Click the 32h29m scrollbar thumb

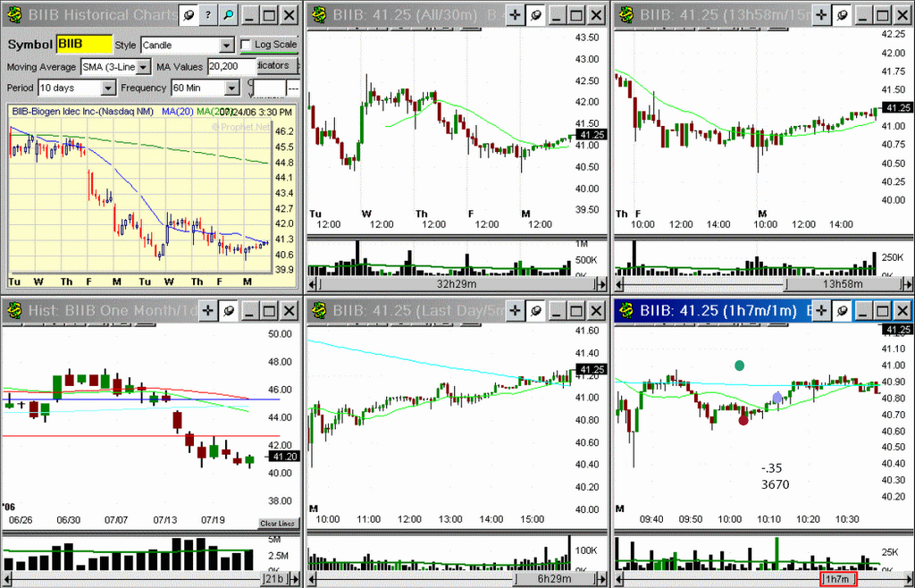[457, 285]
